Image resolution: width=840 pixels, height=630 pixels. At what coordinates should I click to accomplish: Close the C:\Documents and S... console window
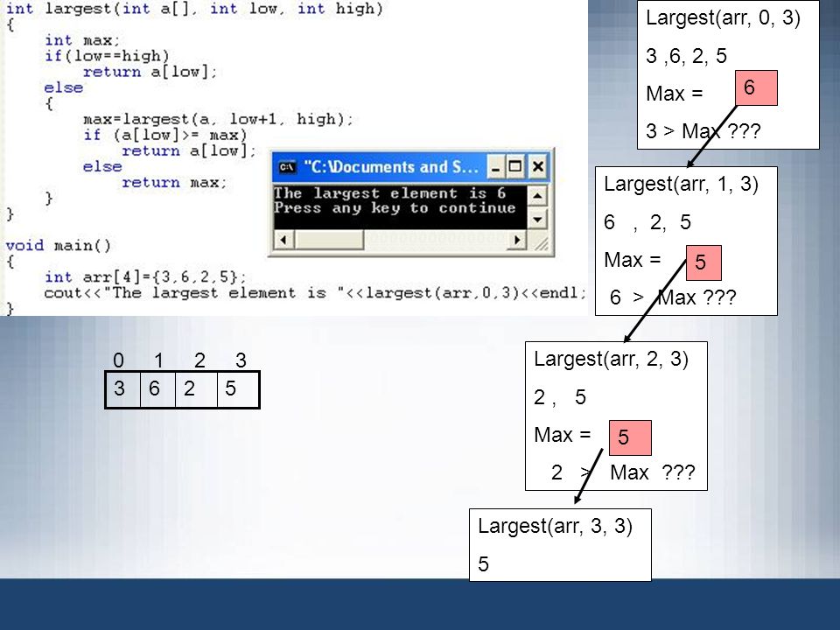click(538, 167)
